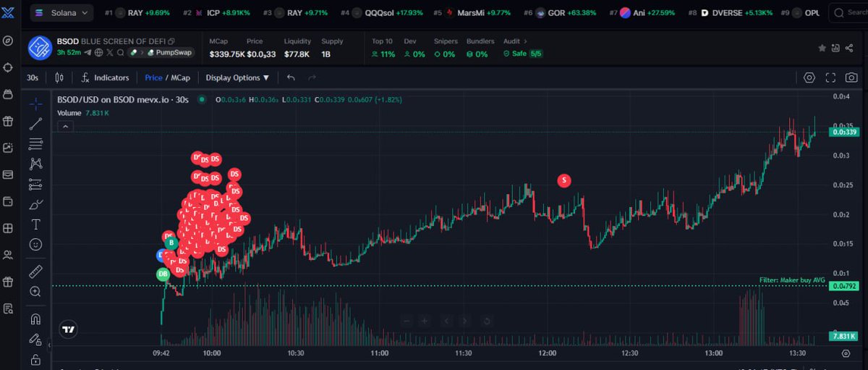
Task: Toggle the magnet mode tool
Action: click(35, 319)
